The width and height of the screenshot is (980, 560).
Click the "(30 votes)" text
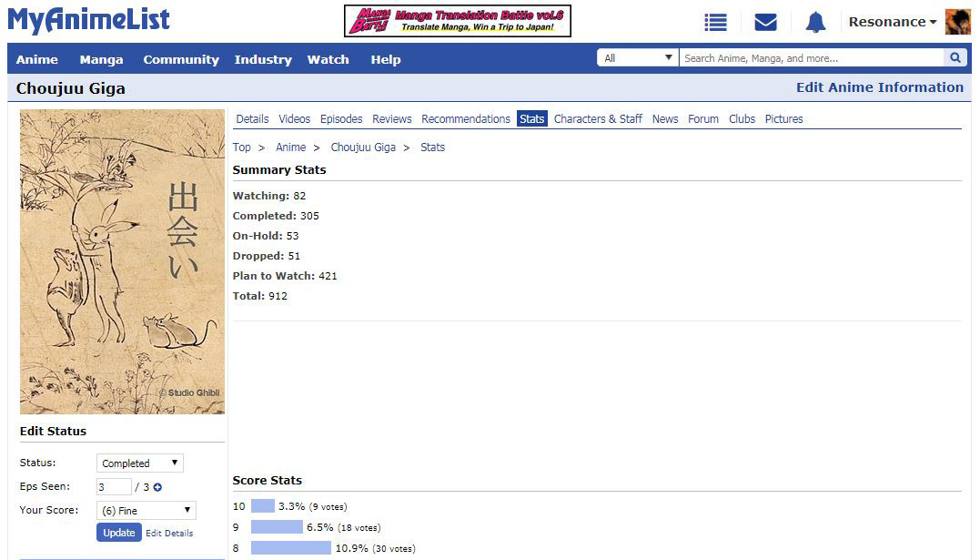coord(394,549)
